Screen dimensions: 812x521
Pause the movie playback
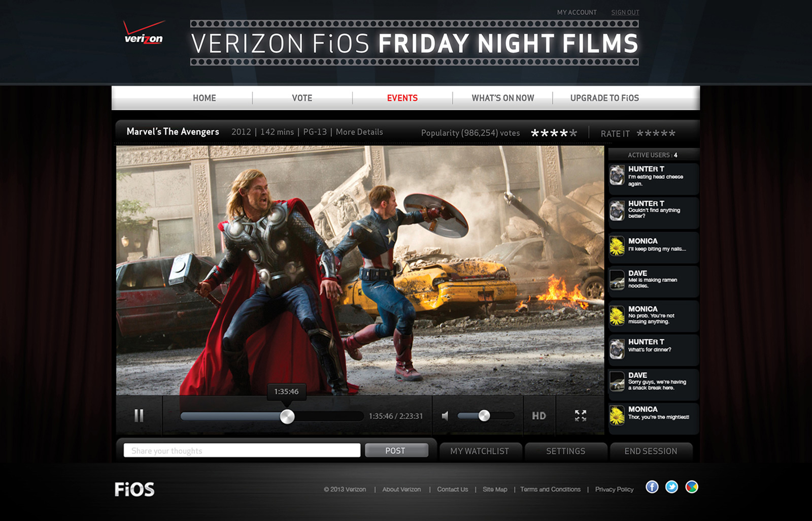coord(139,416)
